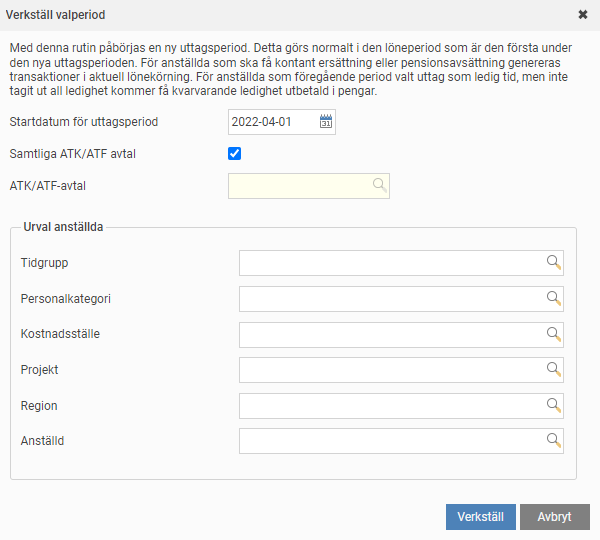
Task: Click the search icon in ATK/ATF-avtal field
Action: [379, 185]
